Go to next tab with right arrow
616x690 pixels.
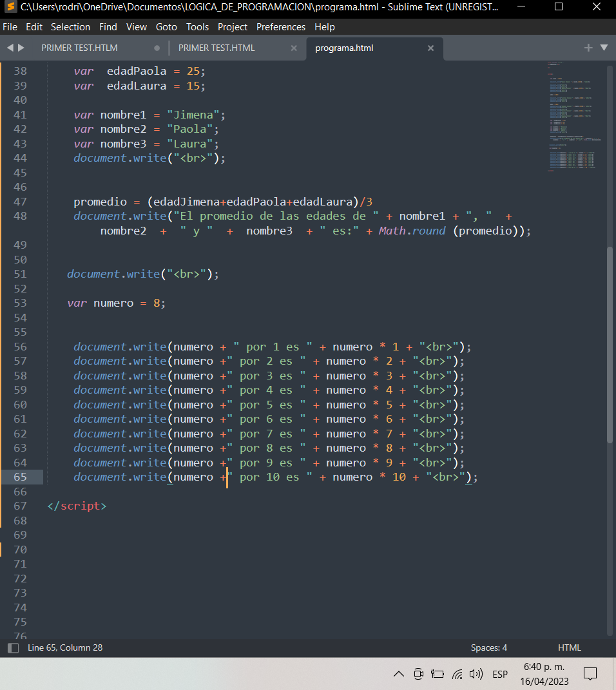click(21, 48)
